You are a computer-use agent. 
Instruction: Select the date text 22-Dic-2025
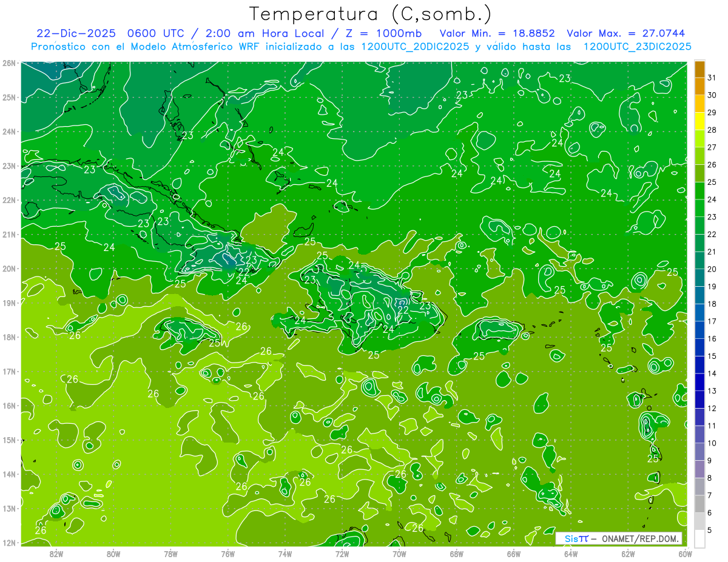click(76, 33)
